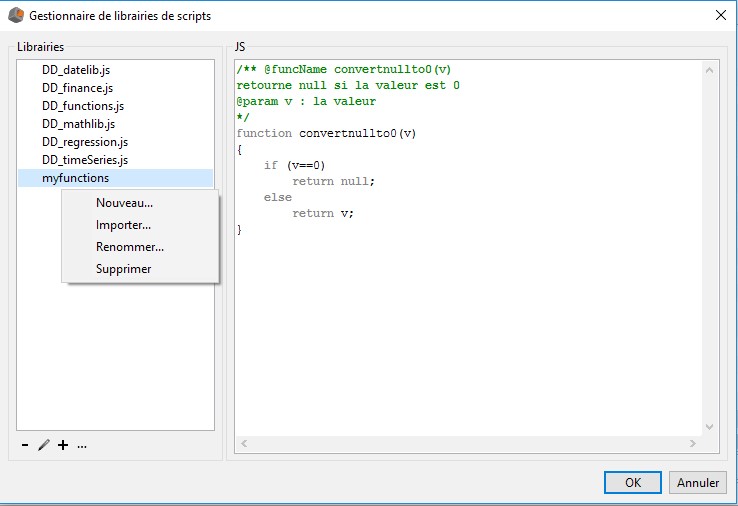Viewport: 738px width, 506px height.
Task: Choose Nouveau... from the context menu
Action: (x=124, y=203)
